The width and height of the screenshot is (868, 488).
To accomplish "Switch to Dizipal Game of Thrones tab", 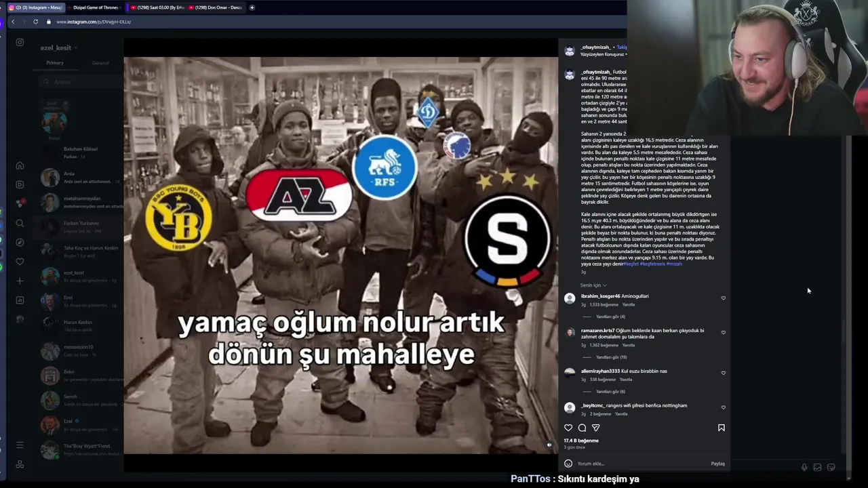I will tap(94, 7).
